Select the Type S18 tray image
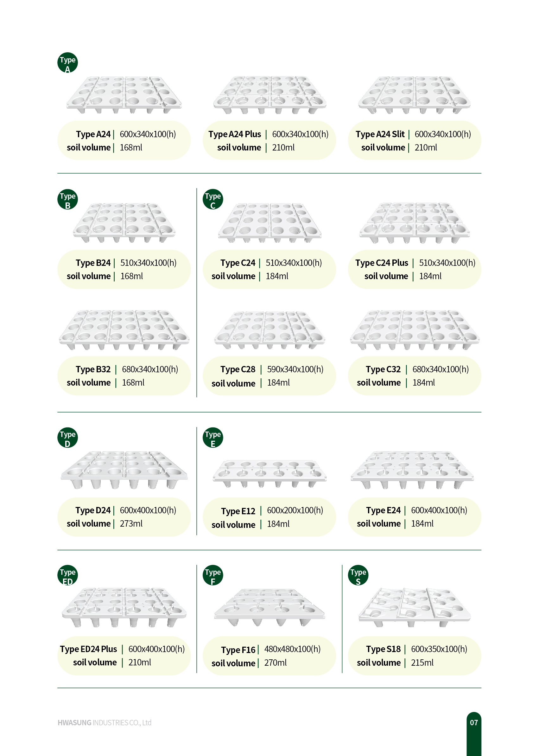Screen dimensions: 539x756 (414, 607)
